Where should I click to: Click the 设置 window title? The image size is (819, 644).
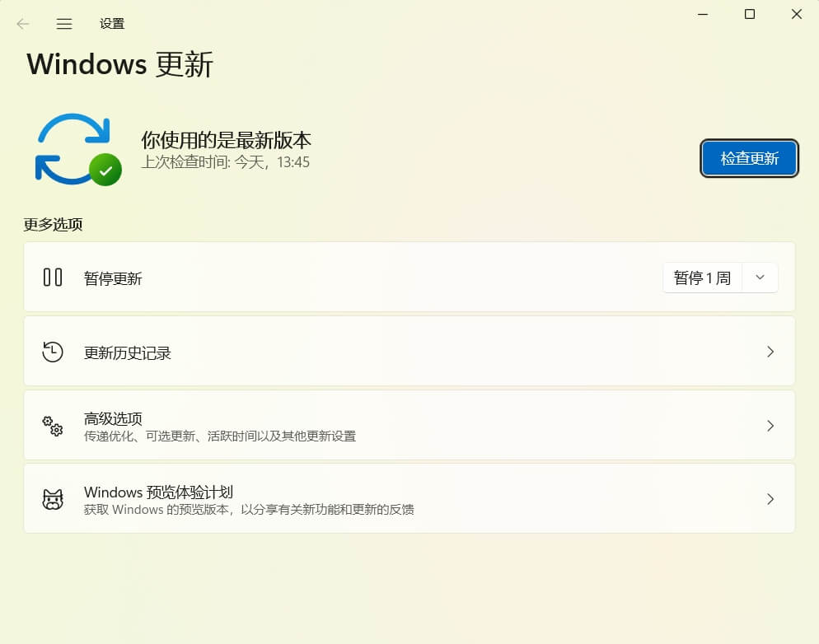112,24
